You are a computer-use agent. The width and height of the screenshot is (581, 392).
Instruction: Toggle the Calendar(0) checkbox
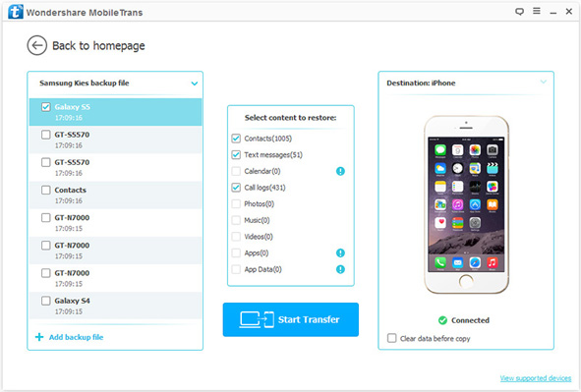point(236,171)
